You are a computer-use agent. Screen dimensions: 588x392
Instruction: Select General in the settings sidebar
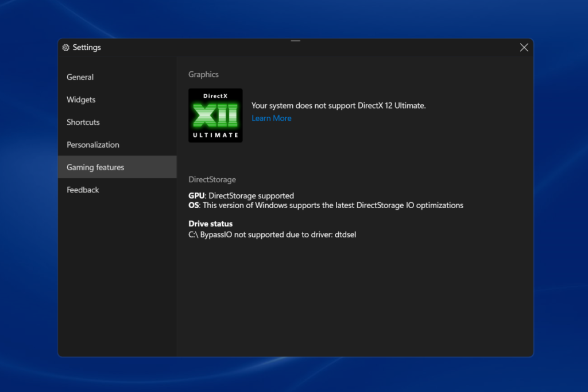(x=80, y=76)
